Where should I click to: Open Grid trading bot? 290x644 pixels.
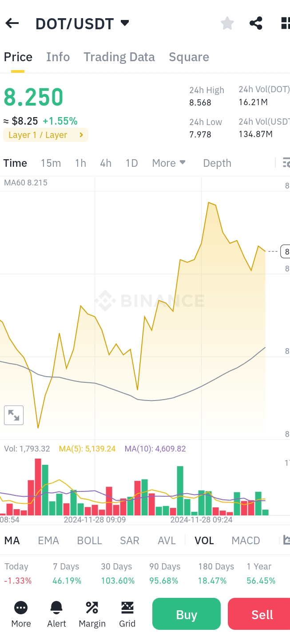coord(127,614)
